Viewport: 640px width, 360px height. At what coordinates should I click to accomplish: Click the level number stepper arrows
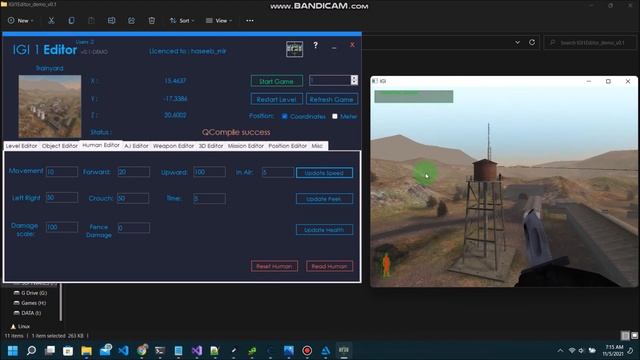(x=354, y=80)
